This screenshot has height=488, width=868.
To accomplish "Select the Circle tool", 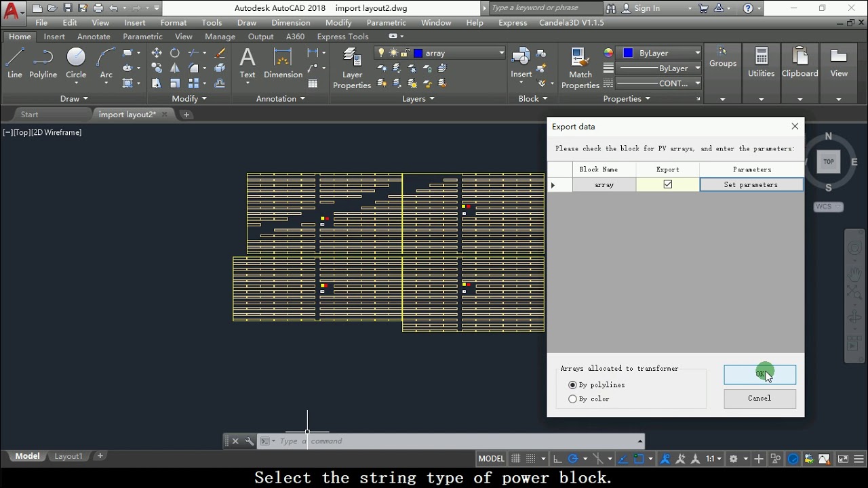I will (x=76, y=63).
